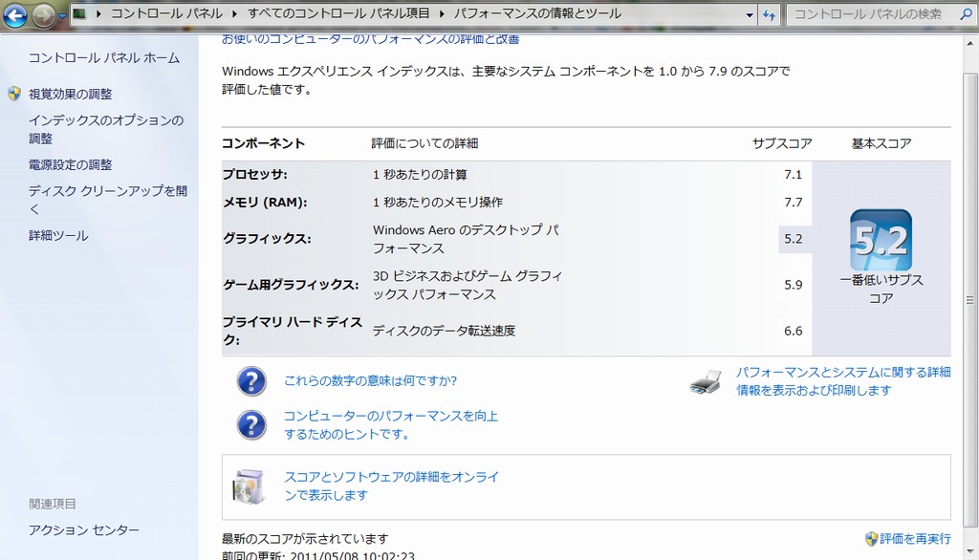The height and width of the screenshot is (560, 979).
Task: Open パフォーマンスとシステムに関する詳細情報 print link
Action: point(843,381)
